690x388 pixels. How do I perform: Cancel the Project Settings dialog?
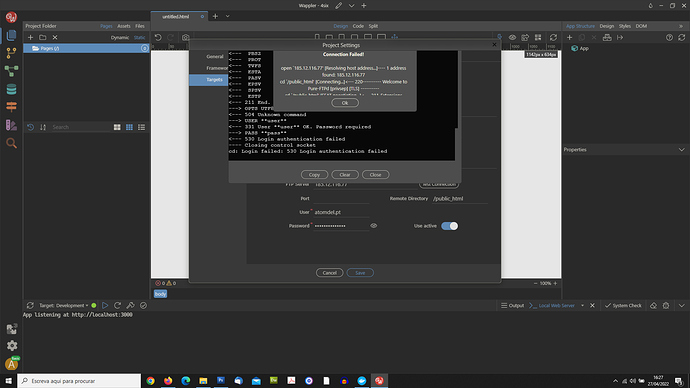pyautogui.click(x=329, y=273)
